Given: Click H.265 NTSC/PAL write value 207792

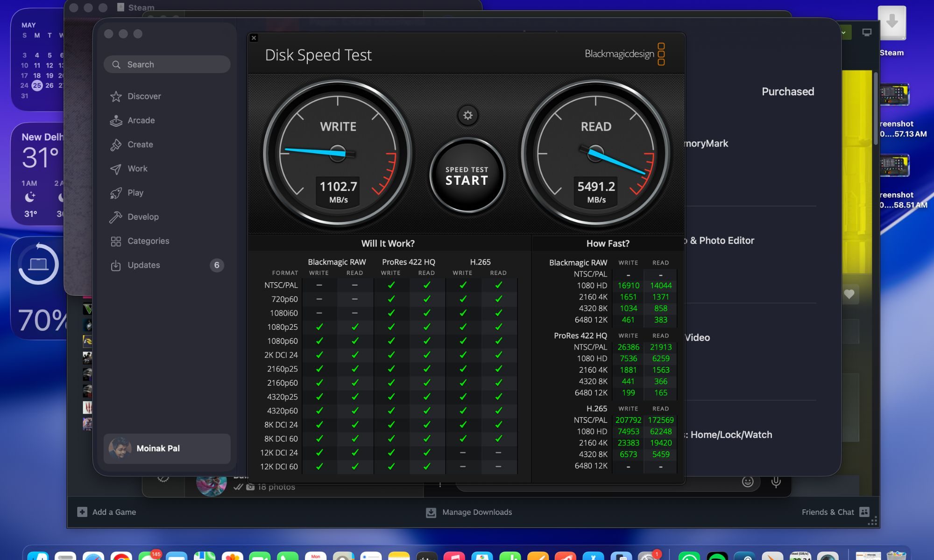Looking at the screenshot, I should click(628, 420).
